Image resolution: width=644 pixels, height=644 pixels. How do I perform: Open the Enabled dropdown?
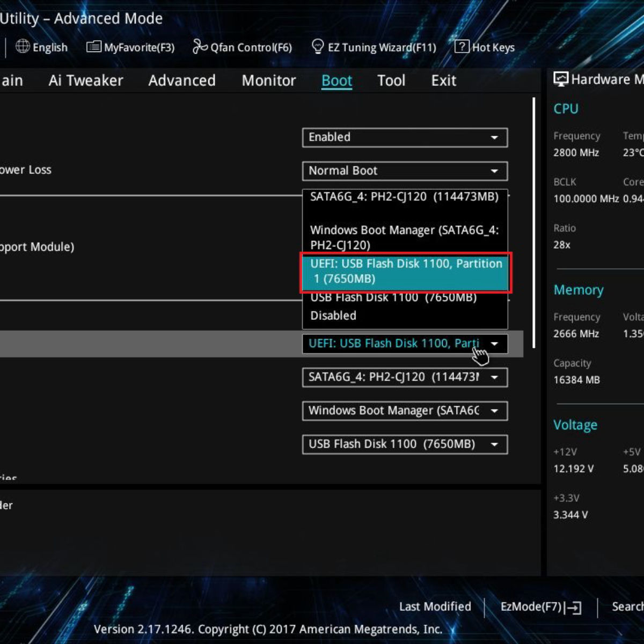click(405, 137)
